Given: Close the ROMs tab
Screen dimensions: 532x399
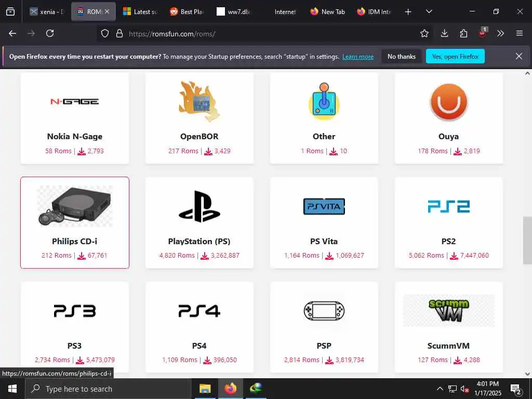Looking at the screenshot, I should pyautogui.click(x=107, y=11).
